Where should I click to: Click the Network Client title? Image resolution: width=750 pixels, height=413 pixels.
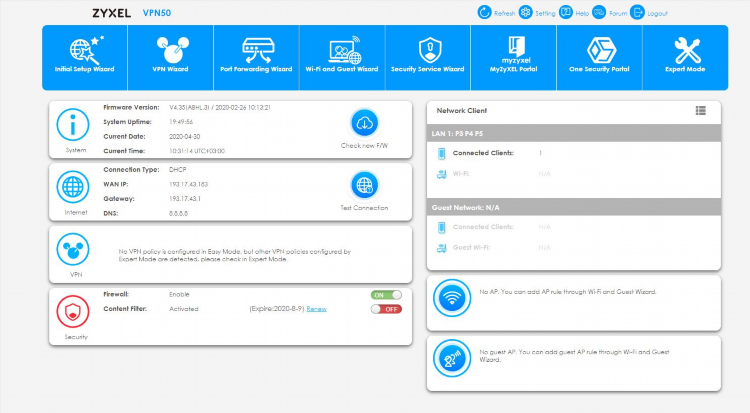pos(462,111)
